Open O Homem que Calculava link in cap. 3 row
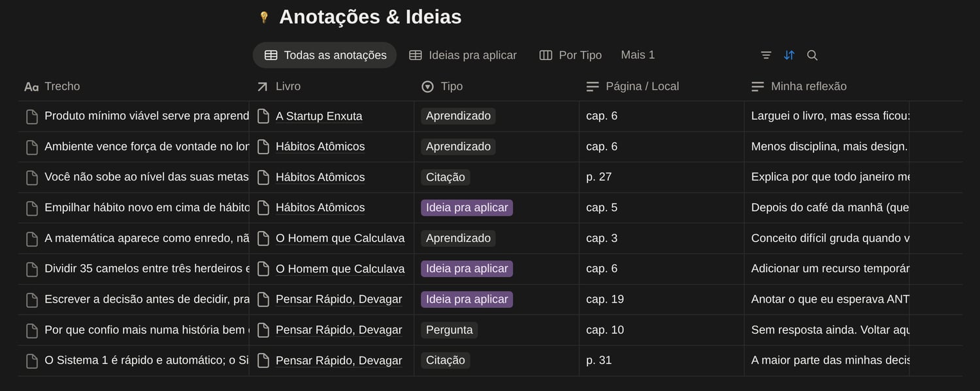 pyautogui.click(x=340, y=239)
